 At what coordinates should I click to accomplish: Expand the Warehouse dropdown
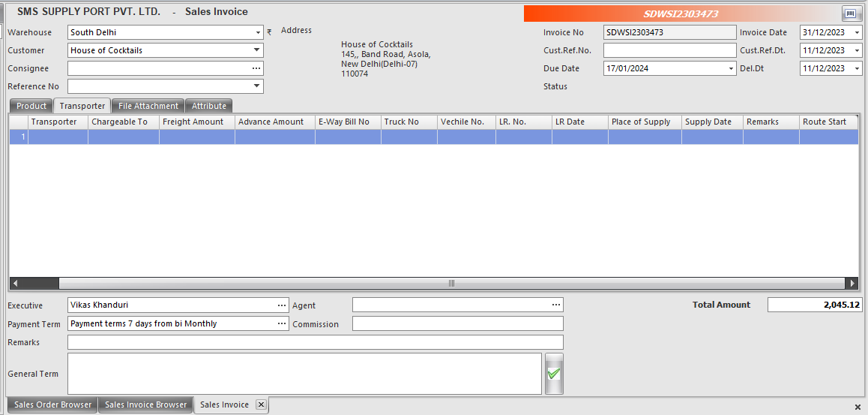(x=257, y=33)
